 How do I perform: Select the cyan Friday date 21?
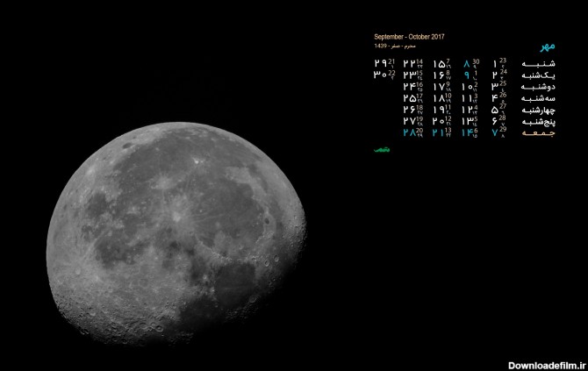437,132
